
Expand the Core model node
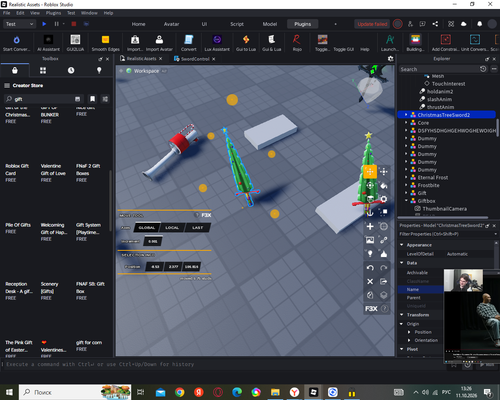406,123
